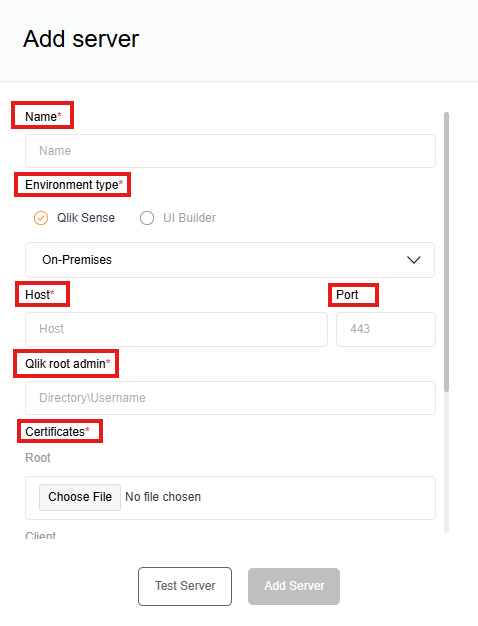Focus the Name text field
478x626 pixels.
(x=230, y=151)
